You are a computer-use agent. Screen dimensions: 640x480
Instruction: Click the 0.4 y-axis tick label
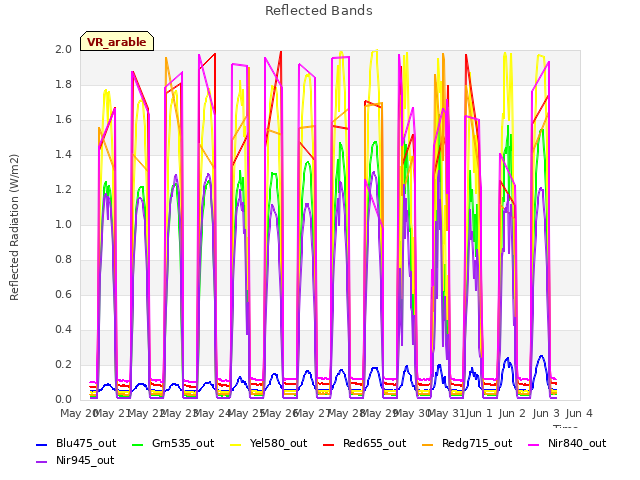tap(64, 329)
